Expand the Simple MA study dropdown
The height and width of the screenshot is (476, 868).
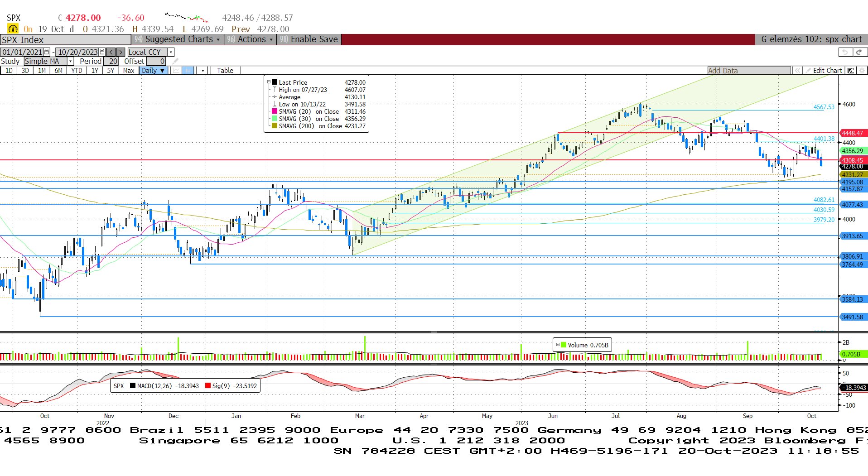coord(70,61)
